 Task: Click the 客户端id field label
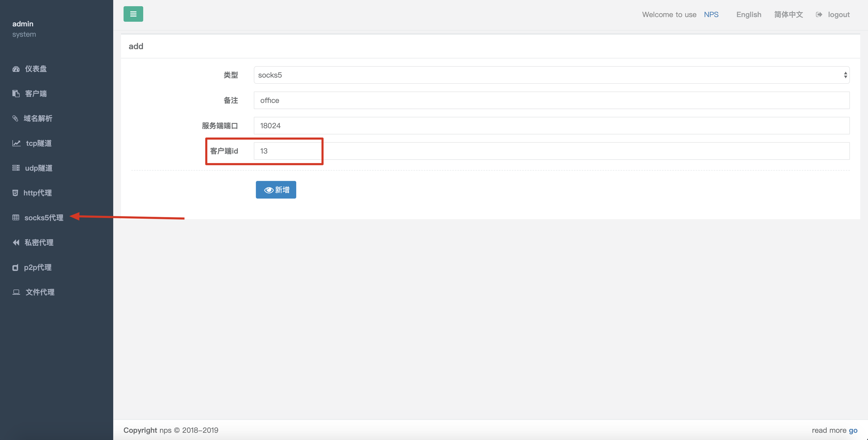coord(224,151)
